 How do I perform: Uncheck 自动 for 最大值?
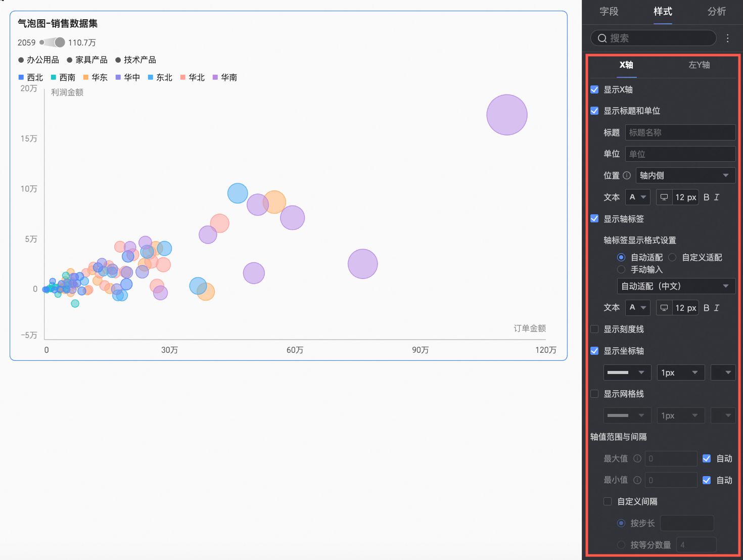[x=707, y=458]
